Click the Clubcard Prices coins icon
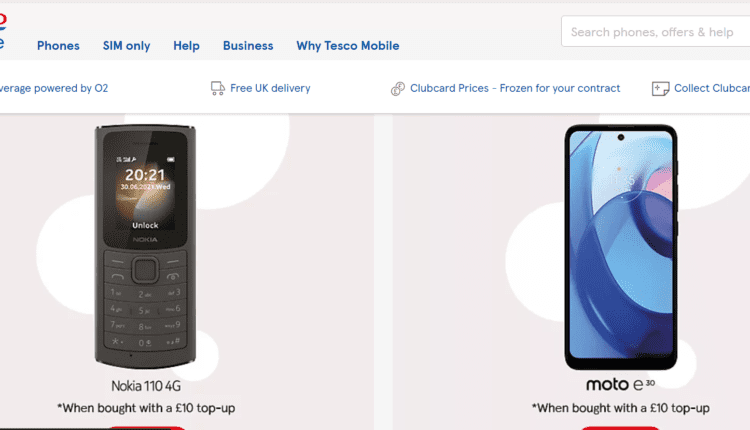Image resolution: width=750 pixels, height=430 pixels. (397, 88)
